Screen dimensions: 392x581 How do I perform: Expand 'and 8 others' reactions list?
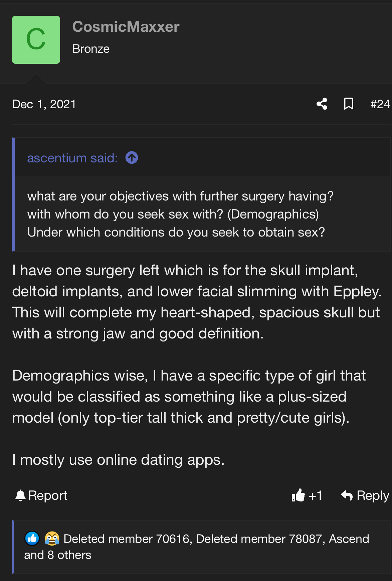click(x=57, y=555)
